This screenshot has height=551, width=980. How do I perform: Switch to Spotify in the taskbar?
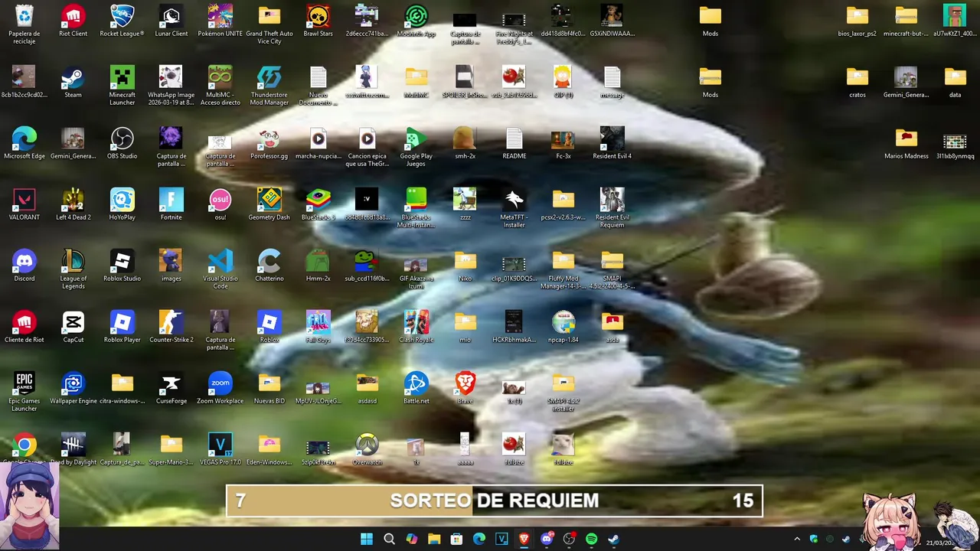591,539
